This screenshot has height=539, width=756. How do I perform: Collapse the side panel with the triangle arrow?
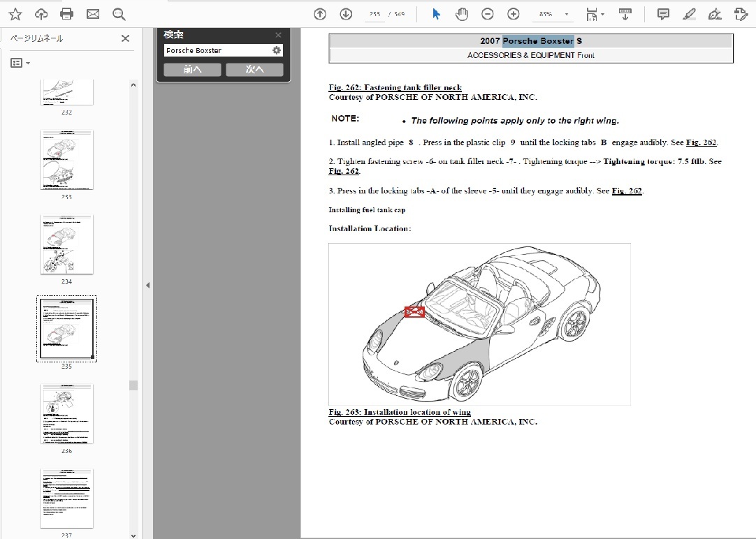pos(147,285)
